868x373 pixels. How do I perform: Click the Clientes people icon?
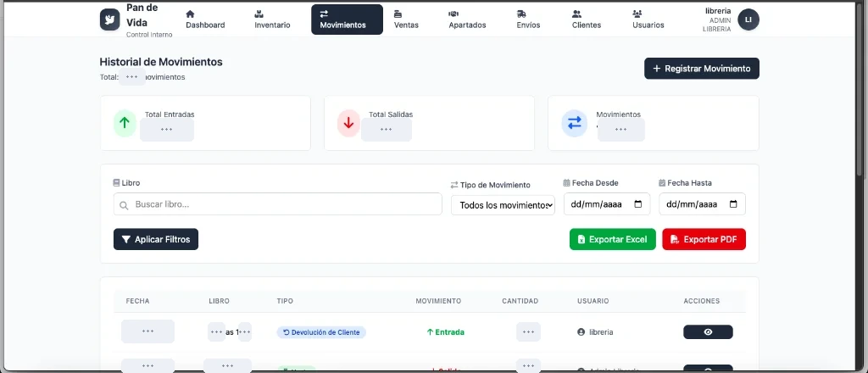click(576, 14)
